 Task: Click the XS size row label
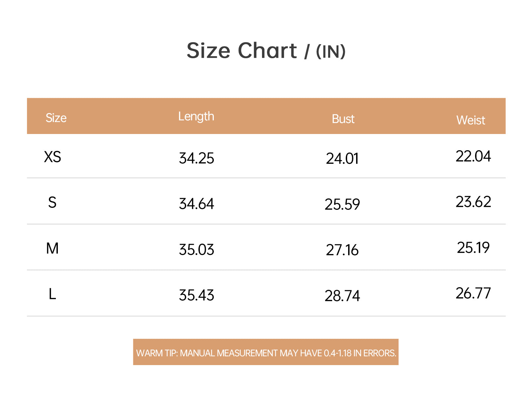(53, 157)
